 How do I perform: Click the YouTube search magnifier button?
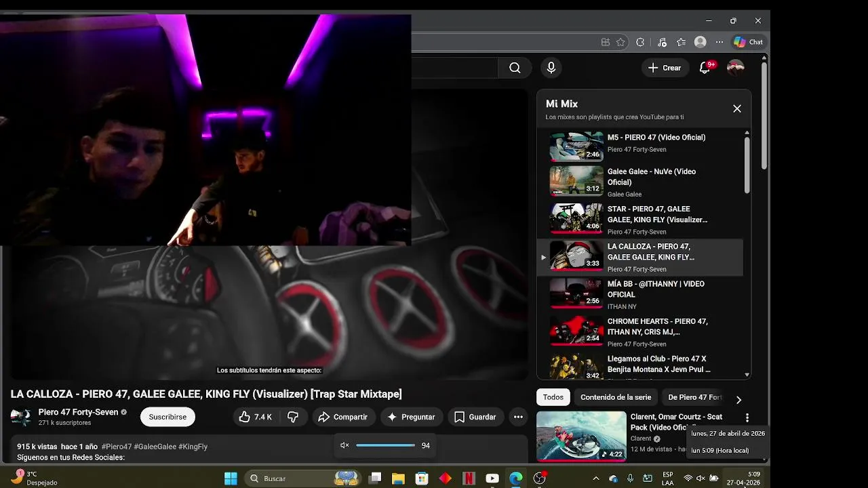pyautogui.click(x=515, y=68)
